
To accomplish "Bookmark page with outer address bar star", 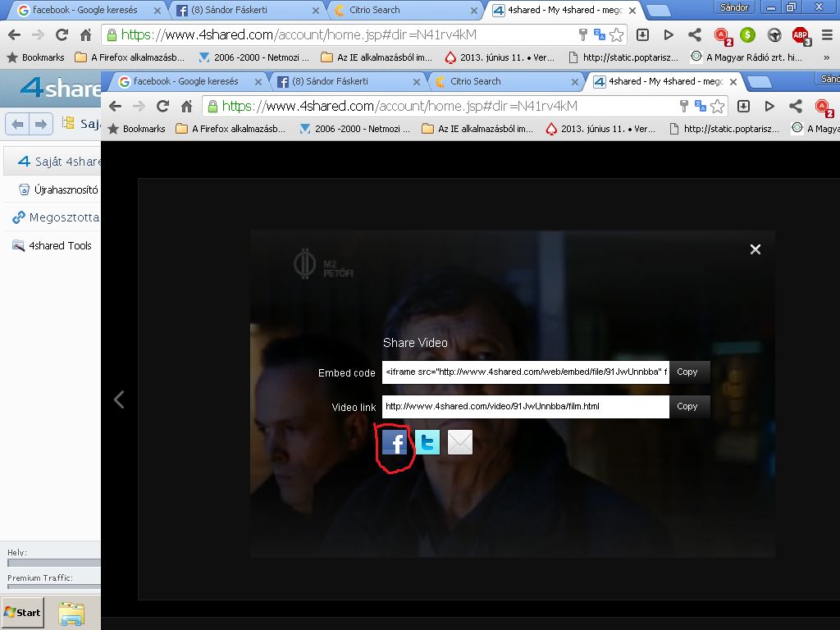I will (617, 34).
